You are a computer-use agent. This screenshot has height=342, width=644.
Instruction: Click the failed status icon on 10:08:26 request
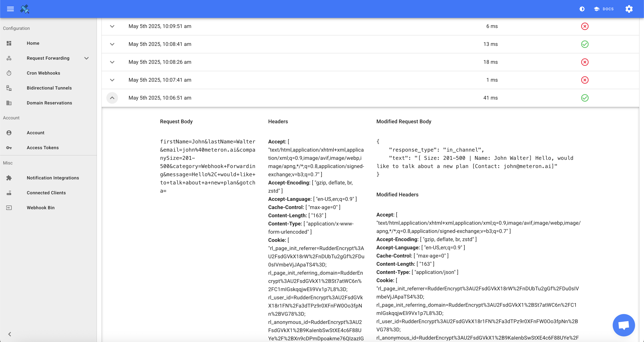tap(585, 62)
